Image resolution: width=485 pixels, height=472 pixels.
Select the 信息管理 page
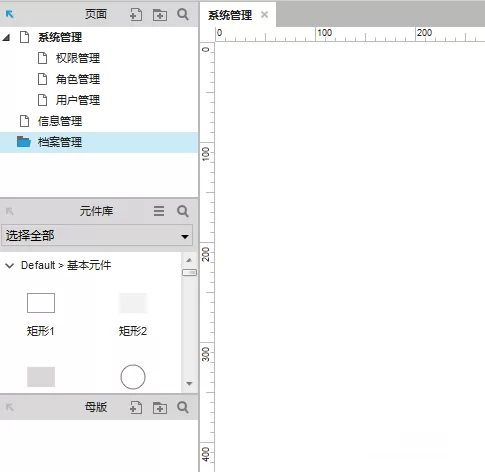point(60,121)
